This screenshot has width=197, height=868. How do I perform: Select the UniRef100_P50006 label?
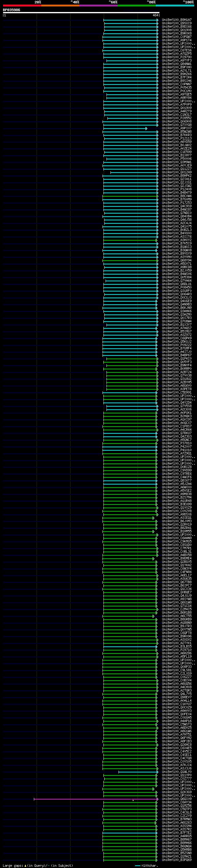[177, 159]
